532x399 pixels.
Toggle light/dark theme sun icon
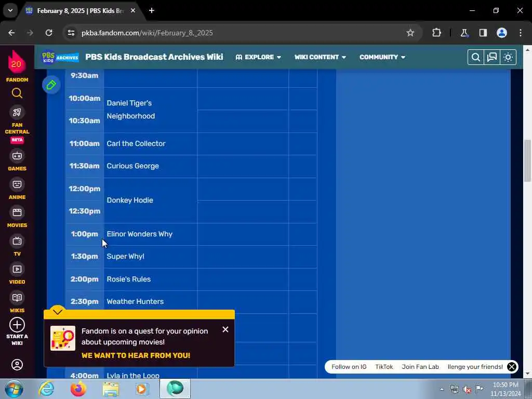pos(508,57)
